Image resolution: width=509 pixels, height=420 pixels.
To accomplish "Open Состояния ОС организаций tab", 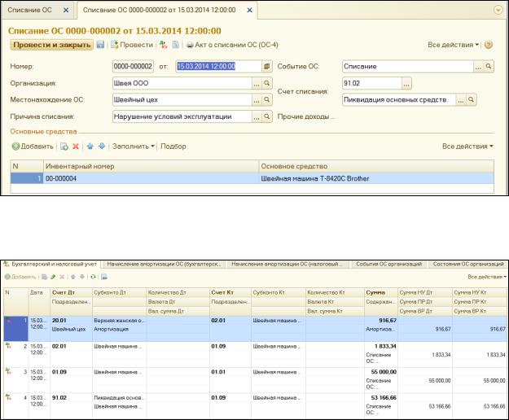I will (467, 265).
